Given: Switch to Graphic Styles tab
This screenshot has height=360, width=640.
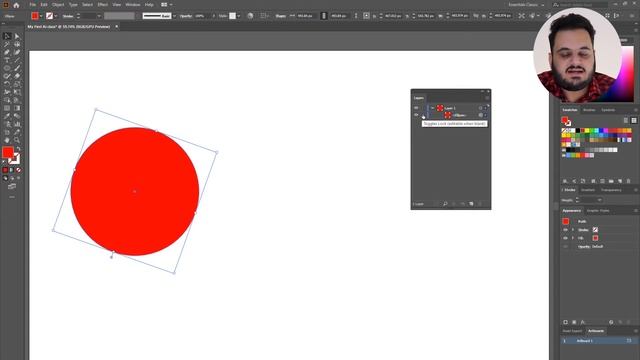Looking at the screenshot, I should (598, 211).
